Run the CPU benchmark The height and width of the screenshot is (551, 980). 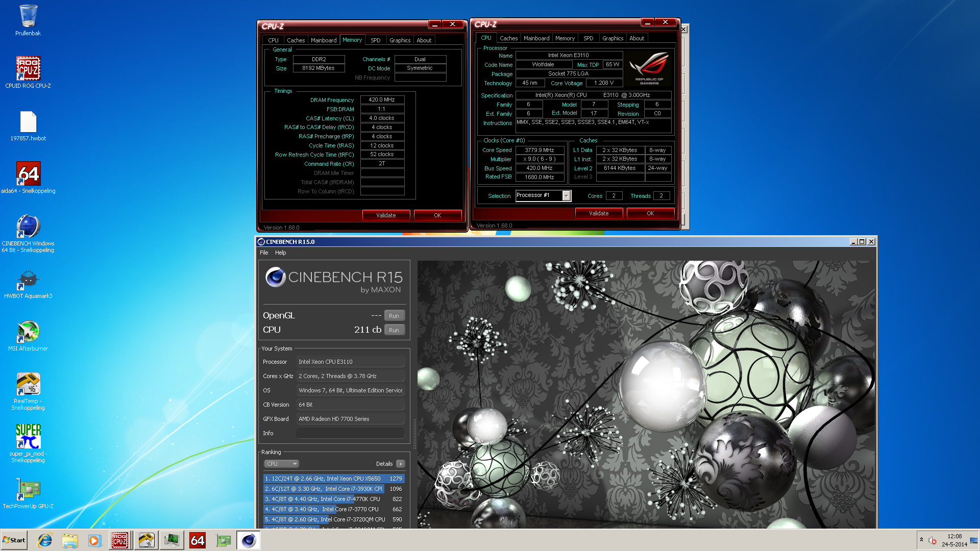(394, 330)
